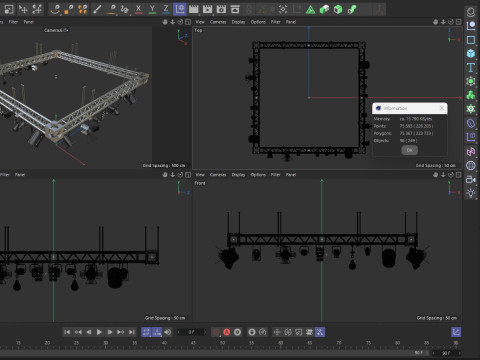Screen dimensions: 480x360
Task: Toggle Y axis lock
Action: (x=152, y=9)
